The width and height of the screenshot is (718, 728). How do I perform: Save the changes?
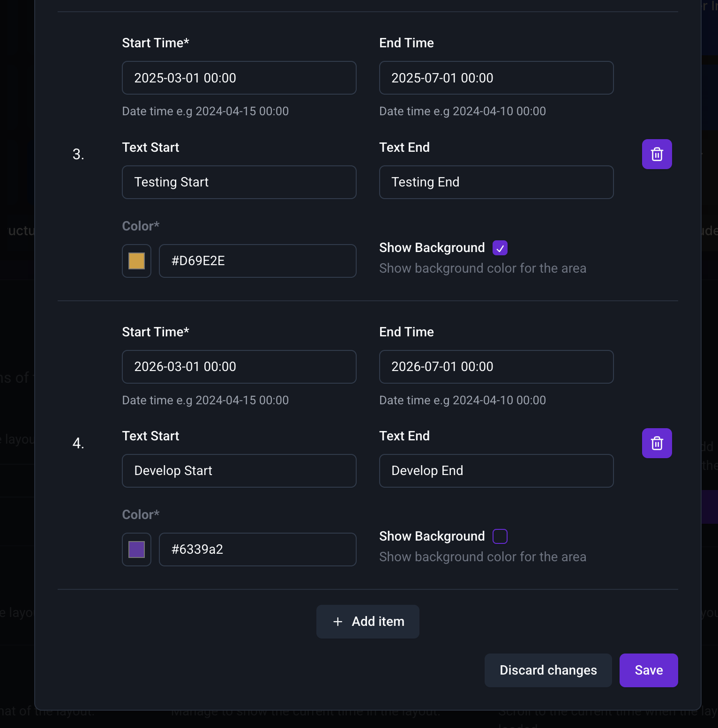tap(649, 670)
